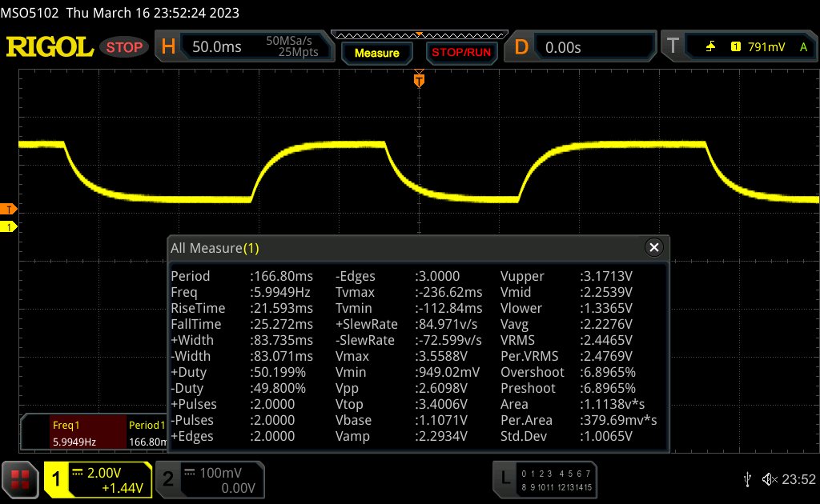The image size is (820, 504).
Task: Click the USB device status icon
Action: tap(747, 479)
